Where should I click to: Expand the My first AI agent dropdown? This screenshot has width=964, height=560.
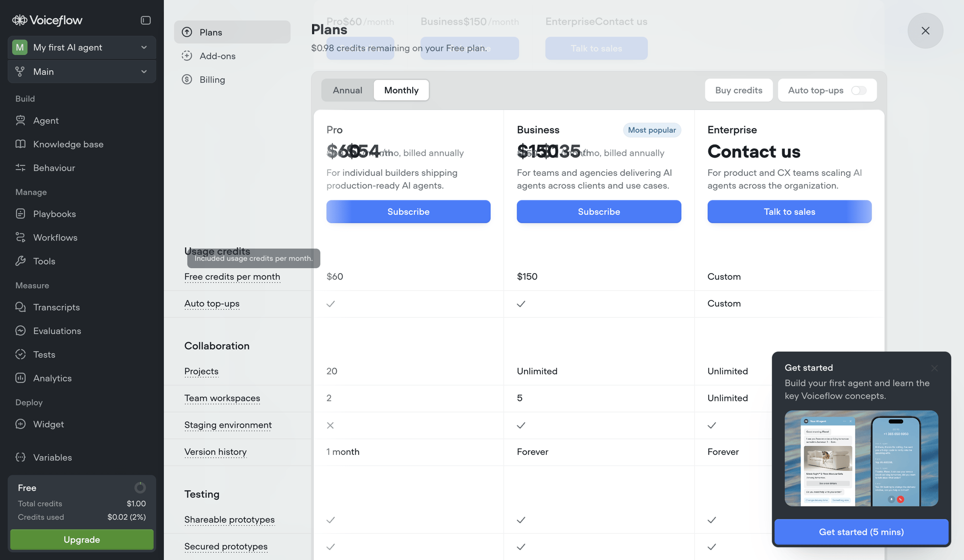click(x=82, y=47)
